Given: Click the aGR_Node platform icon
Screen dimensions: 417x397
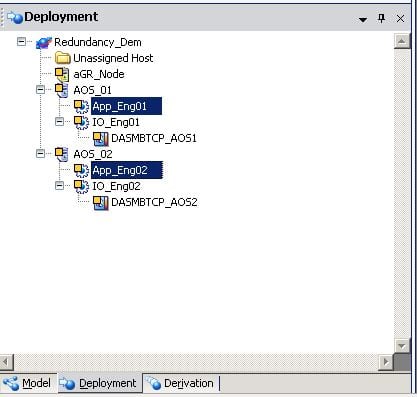Looking at the screenshot, I should tap(62, 74).
